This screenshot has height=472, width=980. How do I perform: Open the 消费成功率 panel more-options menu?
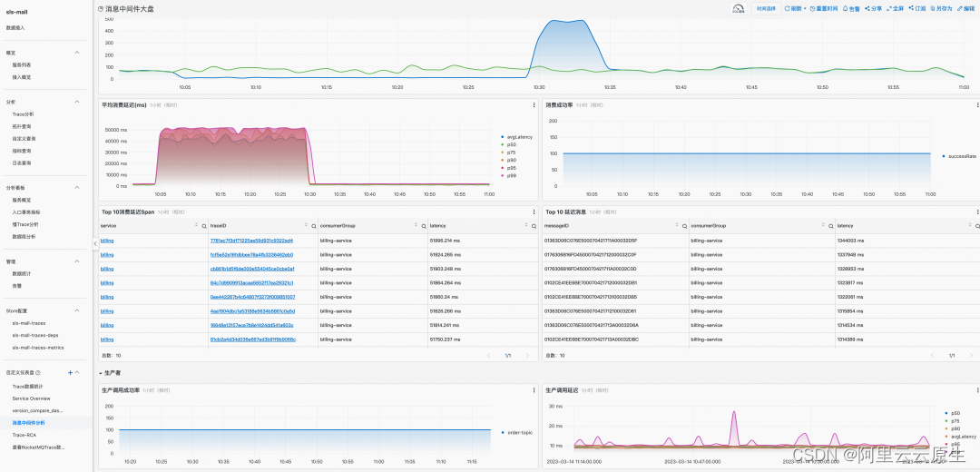977,105
